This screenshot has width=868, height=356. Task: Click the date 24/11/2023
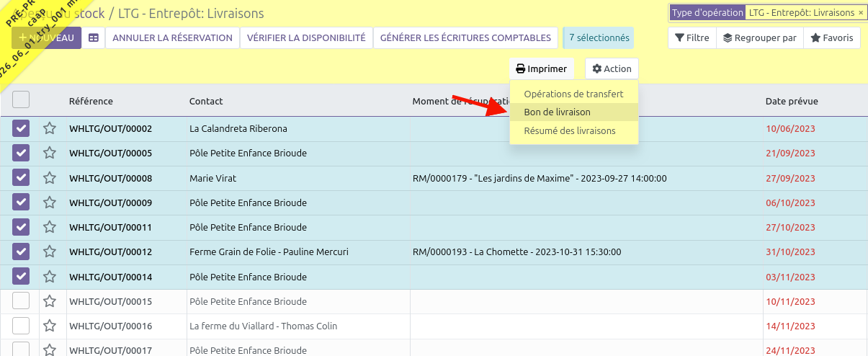(790, 350)
